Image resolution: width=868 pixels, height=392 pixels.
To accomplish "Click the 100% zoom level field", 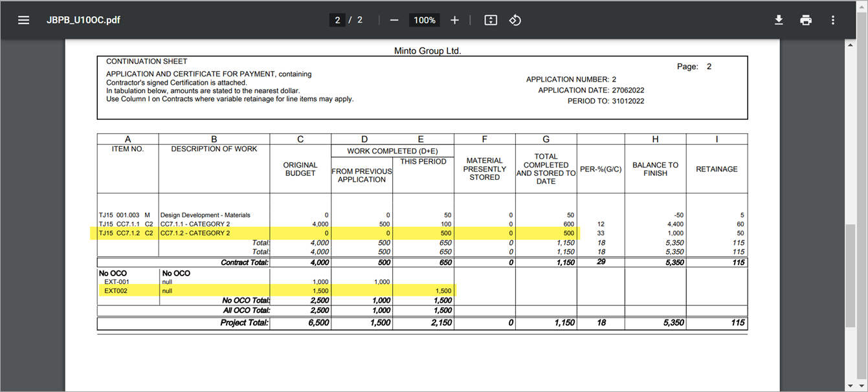I will (425, 20).
